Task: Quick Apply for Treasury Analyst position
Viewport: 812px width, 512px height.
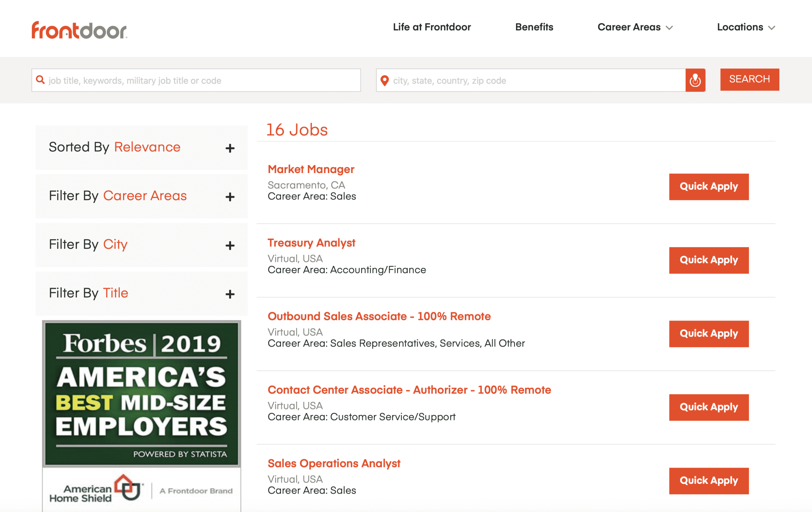Action: tap(709, 260)
